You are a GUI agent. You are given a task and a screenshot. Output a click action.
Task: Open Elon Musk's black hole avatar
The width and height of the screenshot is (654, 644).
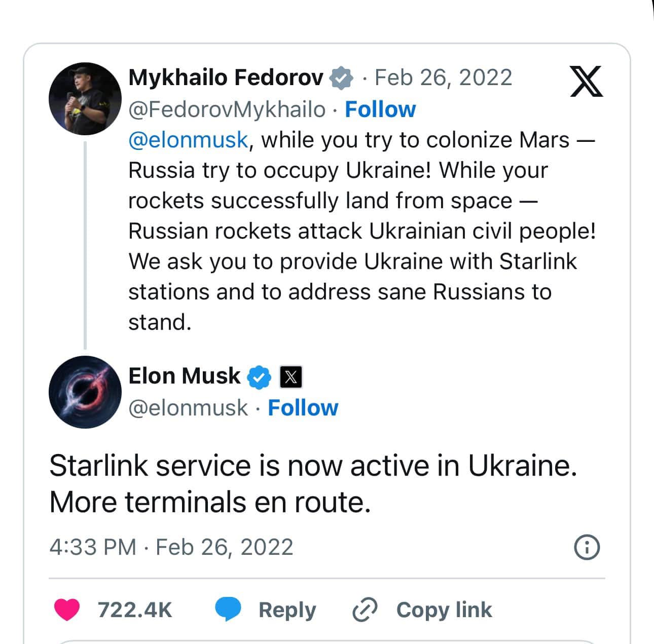click(85, 392)
